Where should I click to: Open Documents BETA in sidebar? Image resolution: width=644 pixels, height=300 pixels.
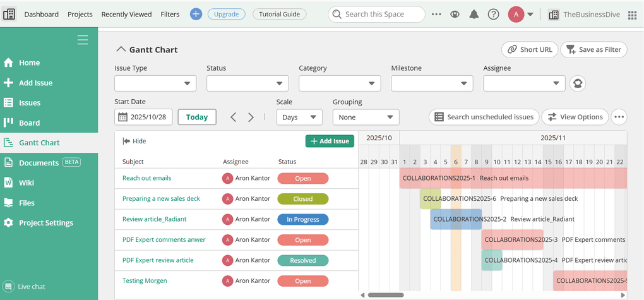click(x=49, y=163)
